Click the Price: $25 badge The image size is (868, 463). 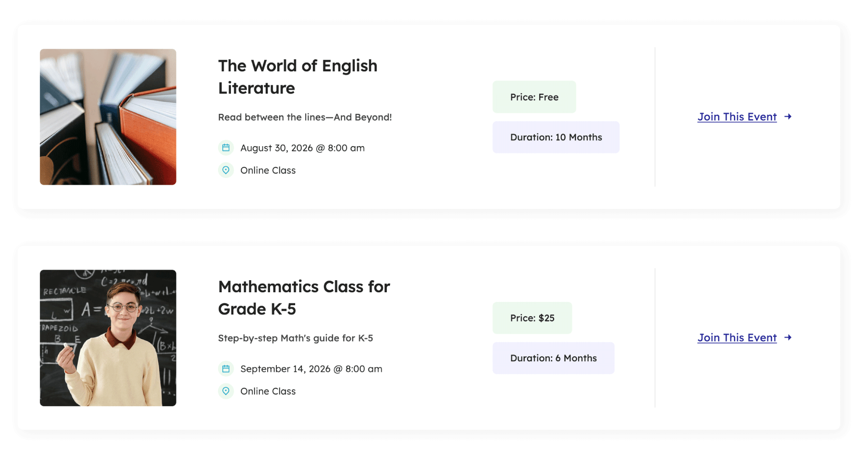pyautogui.click(x=532, y=318)
